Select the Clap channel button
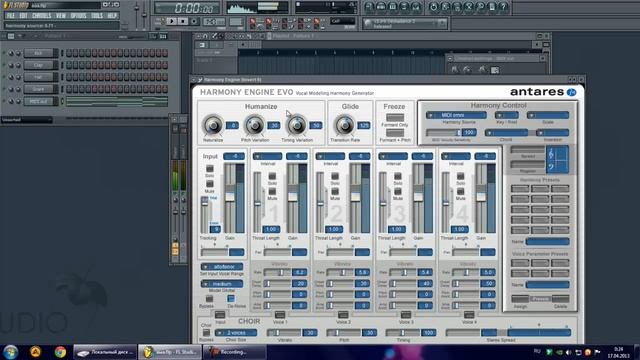Viewport: 640px width, 360px height. pos(38,65)
